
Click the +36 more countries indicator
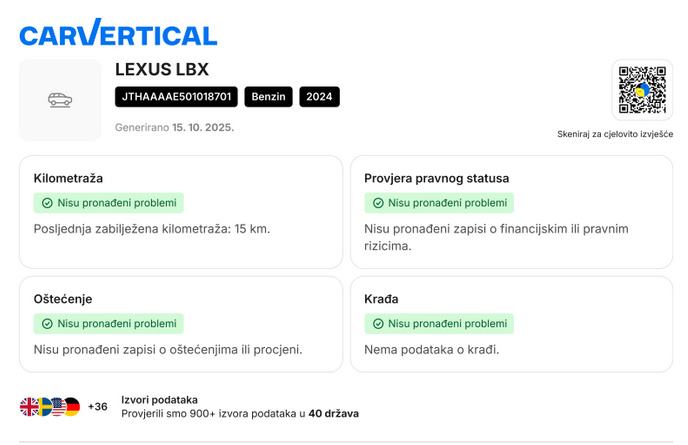(97, 406)
